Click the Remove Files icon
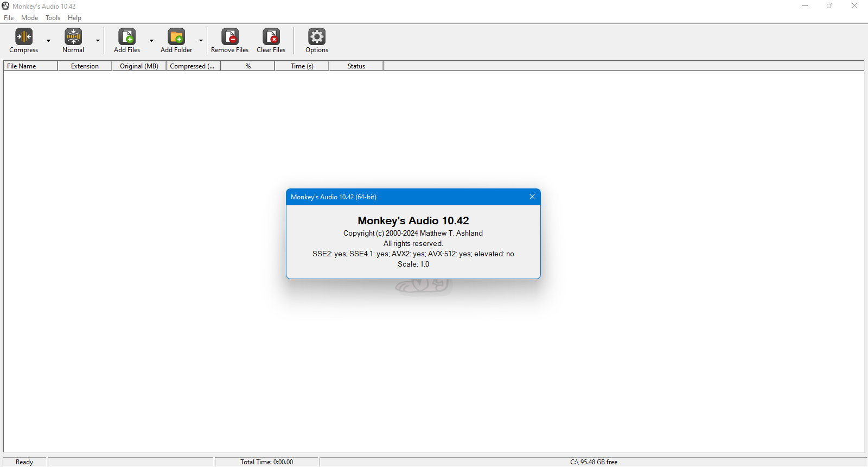The image size is (868, 467). (230, 36)
